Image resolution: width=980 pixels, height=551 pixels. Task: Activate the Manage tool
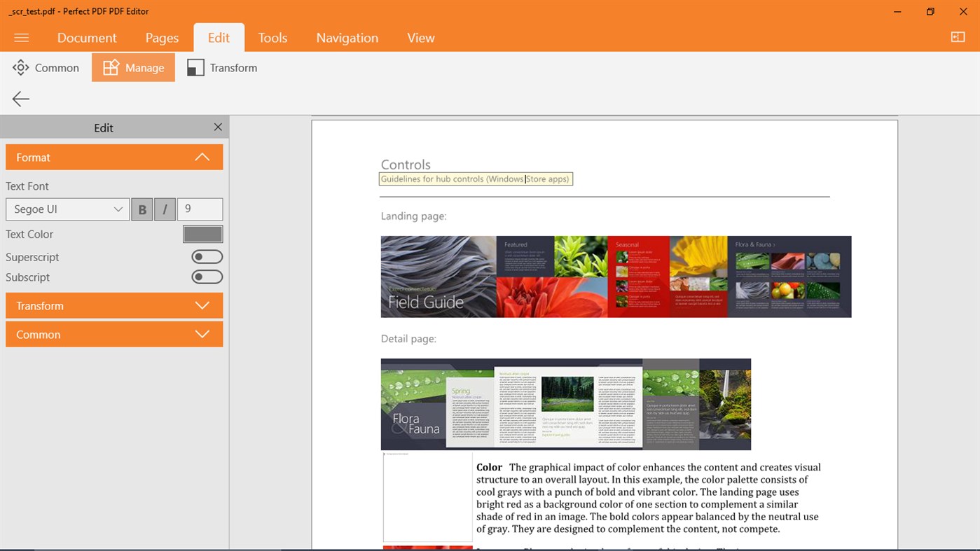point(133,67)
